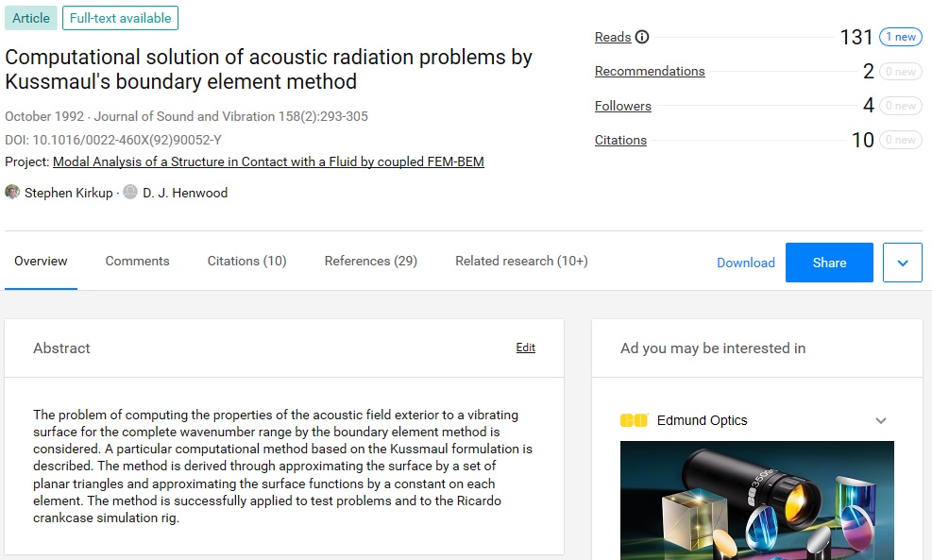Click the '1 new' reads badge
Image resolution: width=932 pixels, height=560 pixels.
(x=901, y=37)
